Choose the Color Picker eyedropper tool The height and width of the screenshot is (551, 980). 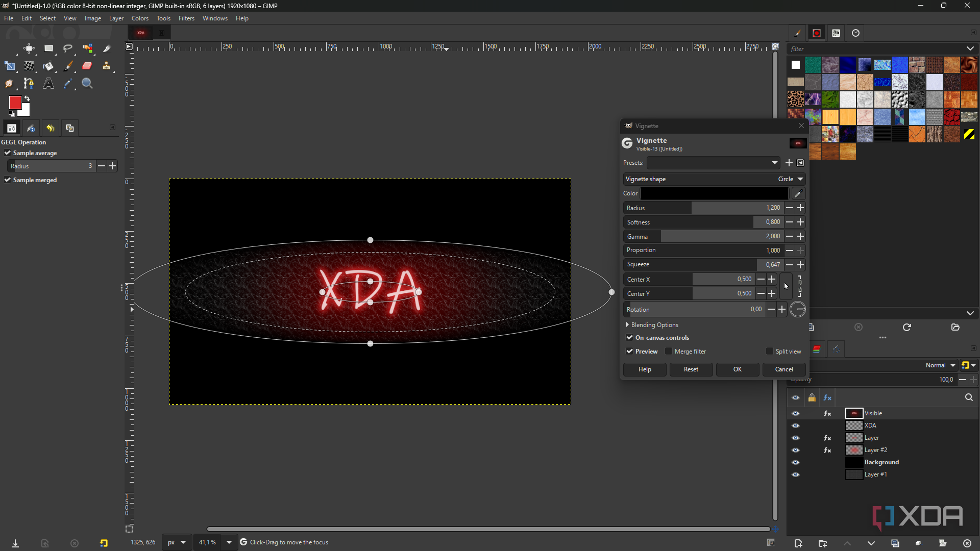68,84
